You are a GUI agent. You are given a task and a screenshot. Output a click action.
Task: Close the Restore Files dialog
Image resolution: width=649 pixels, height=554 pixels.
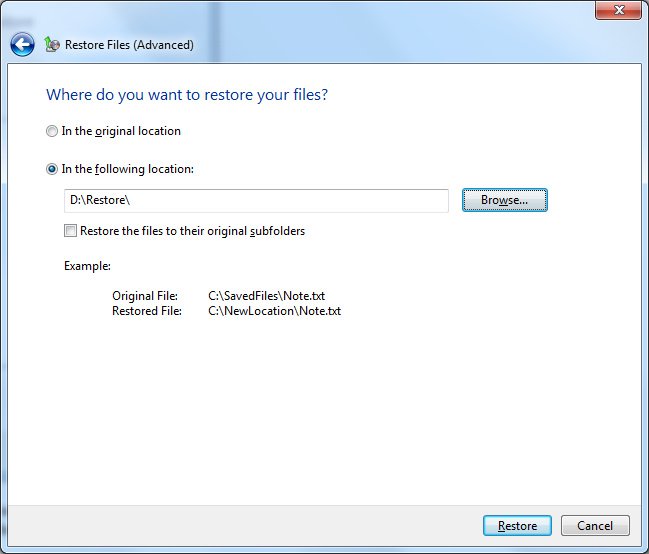[x=618, y=10]
